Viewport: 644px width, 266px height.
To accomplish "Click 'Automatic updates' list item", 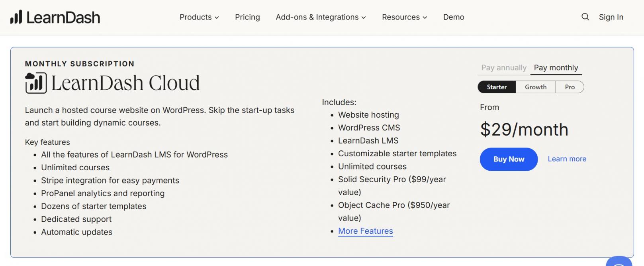I will pyautogui.click(x=76, y=232).
